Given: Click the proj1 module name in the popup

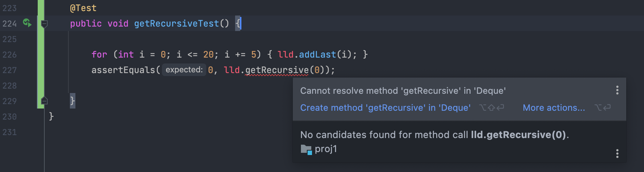Looking at the screenshot, I should coord(326,149).
